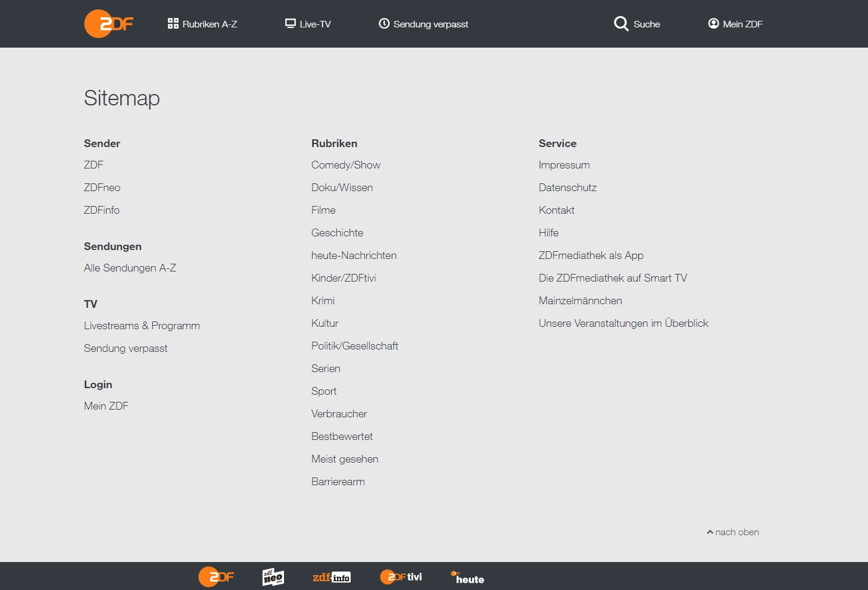Open the Serien rubric
The image size is (868, 590).
(x=326, y=369)
